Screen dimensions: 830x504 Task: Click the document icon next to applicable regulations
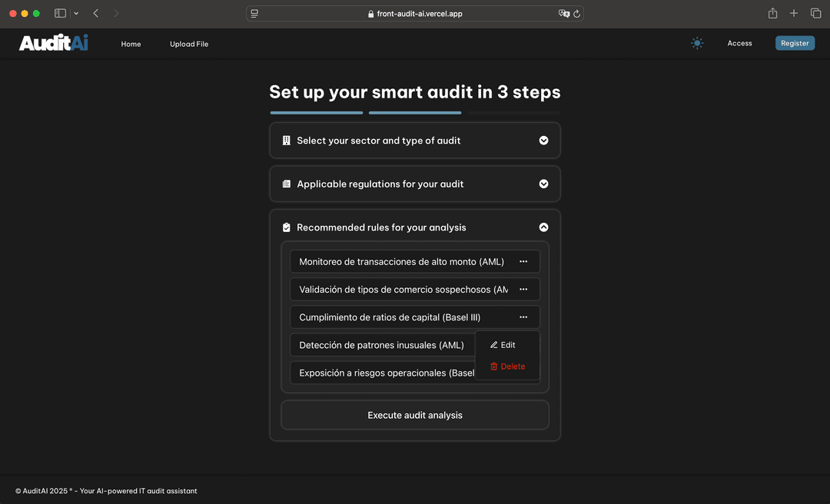tap(286, 184)
